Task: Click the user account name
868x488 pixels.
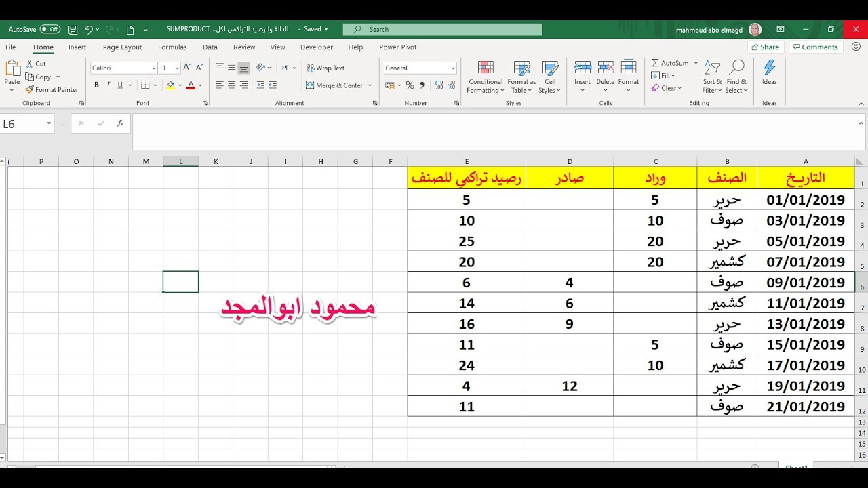Action: coord(709,30)
